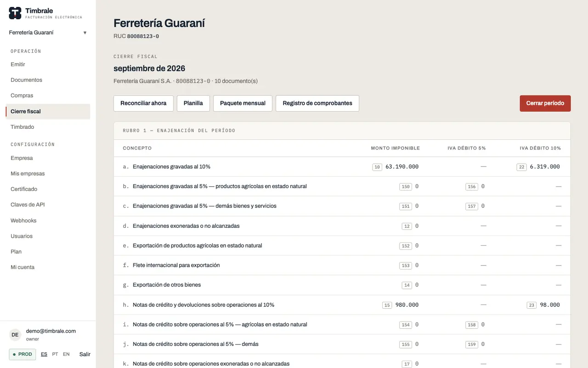The width and height of the screenshot is (588, 368).
Task: Click the red Cerrar período button
Action: pyautogui.click(x=545, y=103)
